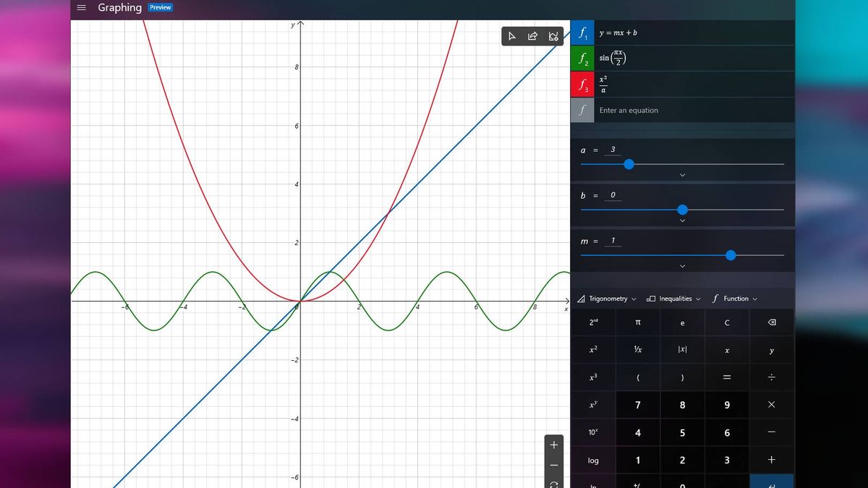The width and height of the screenshot is (868, 488).
Task: Open the Function dropdown
Action: (735, 299)
